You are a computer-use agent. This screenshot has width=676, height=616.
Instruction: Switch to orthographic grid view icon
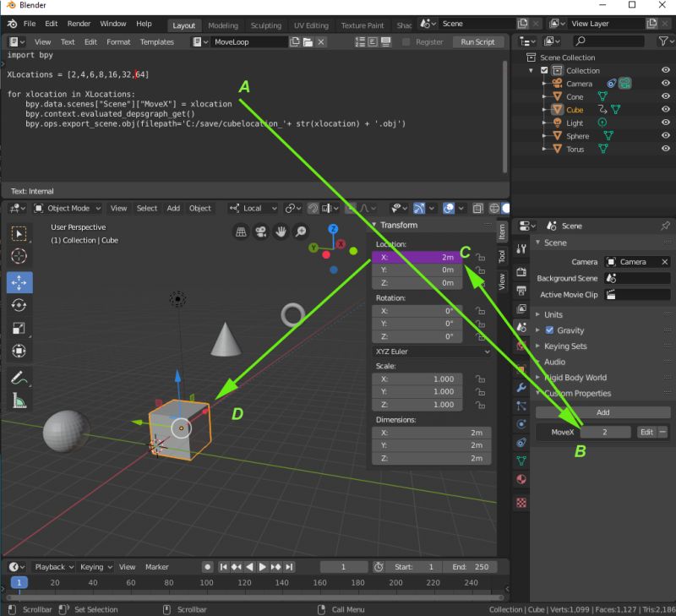[241, 232]
